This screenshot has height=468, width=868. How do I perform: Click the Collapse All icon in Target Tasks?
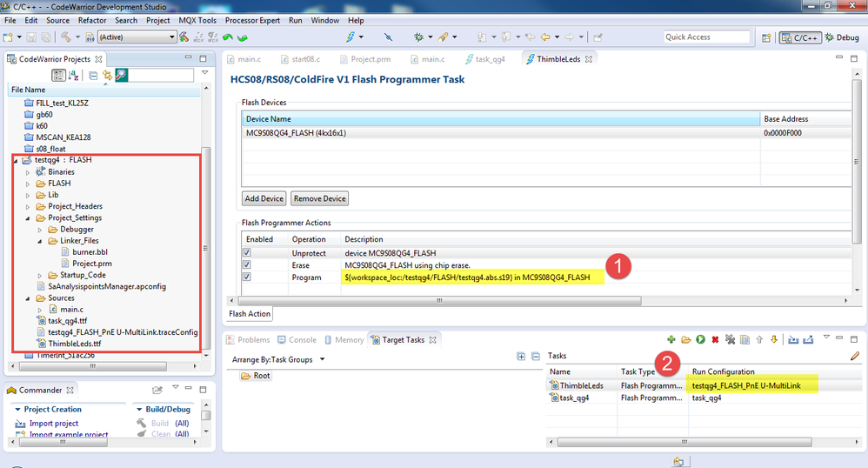click(535, 356)
